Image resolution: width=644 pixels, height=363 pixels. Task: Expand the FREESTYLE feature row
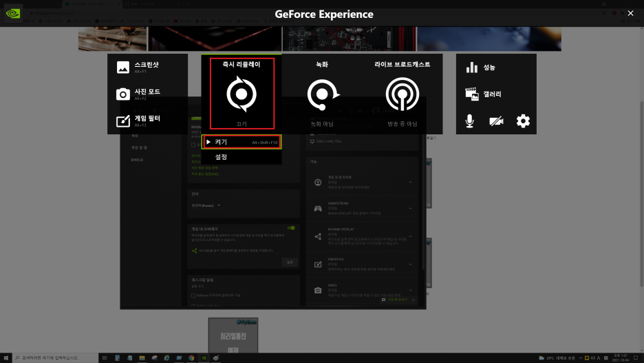(362, 265)
